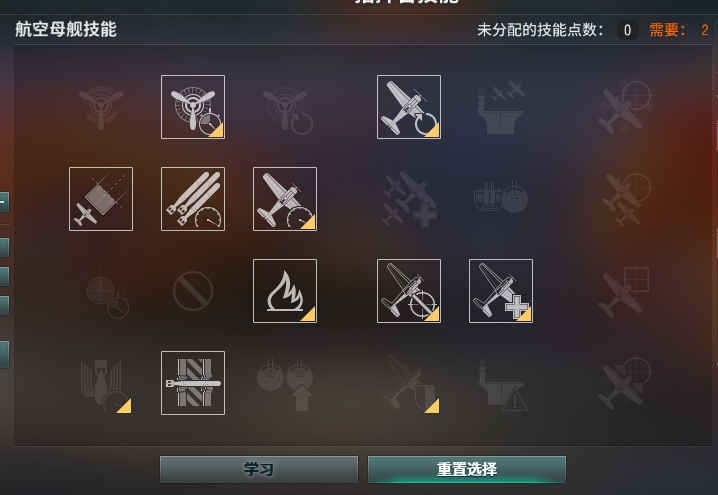The width and height of the screenshot is (718, 495).
Task: Select the aircraft with plus cross skill
Action: coord(501,291)
